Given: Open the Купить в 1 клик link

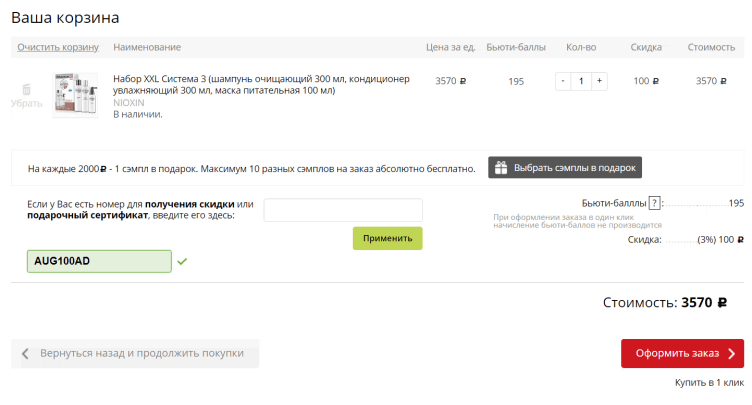Looking at the screenshot, I should 709,383.
